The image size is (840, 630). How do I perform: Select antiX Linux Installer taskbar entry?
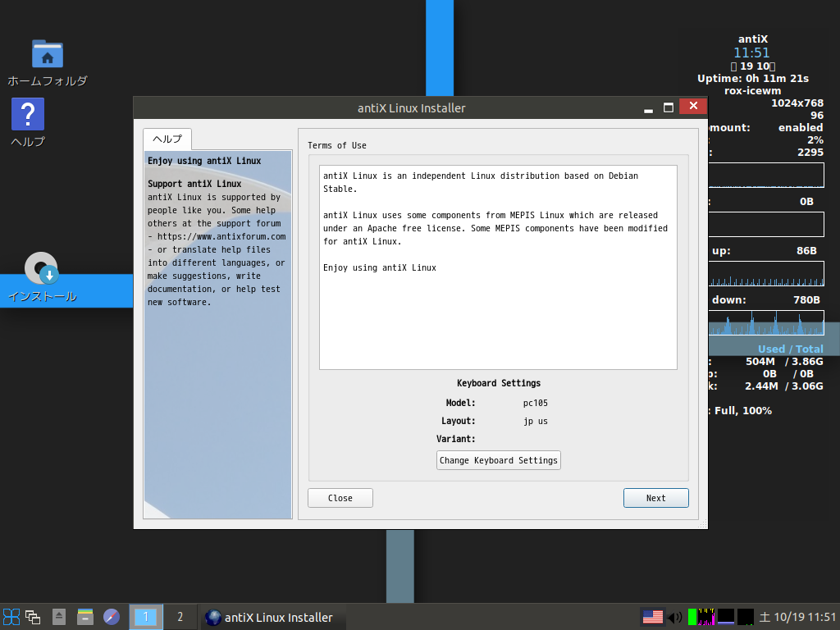[x=272, y=617]
